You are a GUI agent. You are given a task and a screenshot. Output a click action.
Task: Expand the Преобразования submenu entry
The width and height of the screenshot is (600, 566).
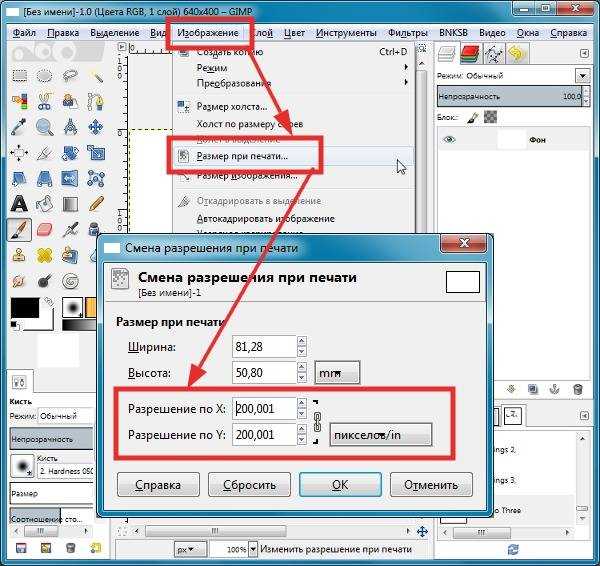click(294, 83)
